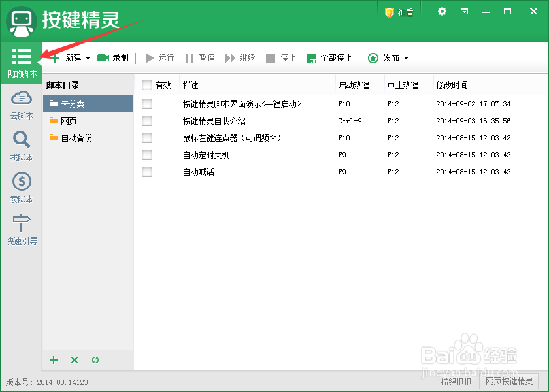The height and width of the screenshot is (392, 549).
Task: Open settings via the gear icon
Action: [x=442, y=12]
